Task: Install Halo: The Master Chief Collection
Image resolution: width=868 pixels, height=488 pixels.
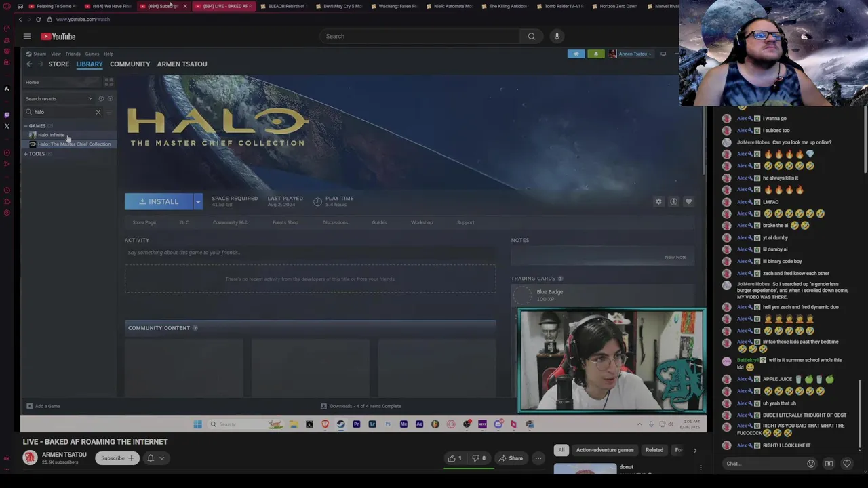Action: point(159,201)
